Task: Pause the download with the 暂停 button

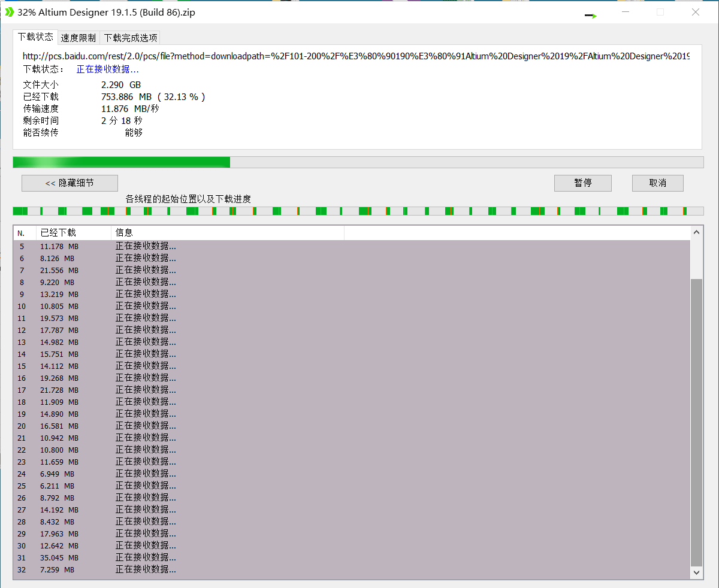Action: 582,183
